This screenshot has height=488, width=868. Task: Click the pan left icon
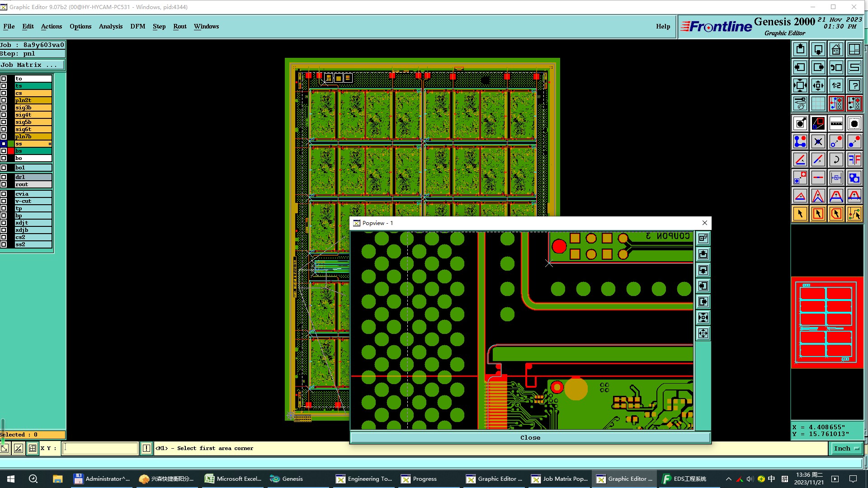coord(800,67)
